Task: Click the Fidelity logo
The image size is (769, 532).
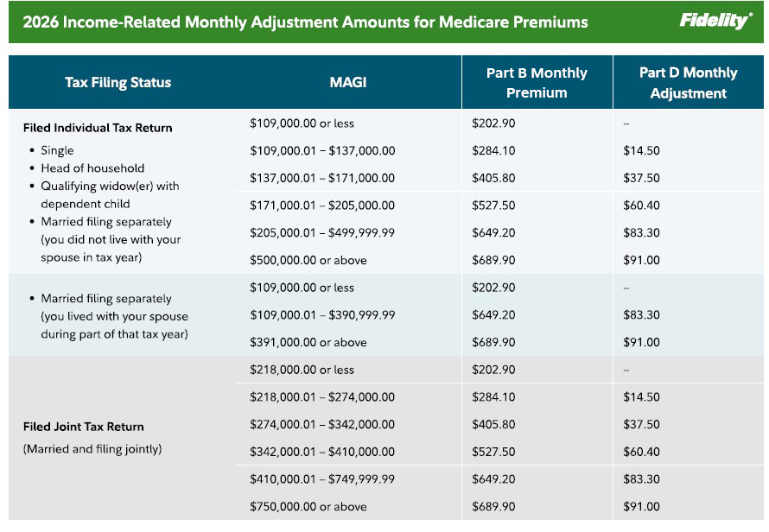Action: [715, 22]
